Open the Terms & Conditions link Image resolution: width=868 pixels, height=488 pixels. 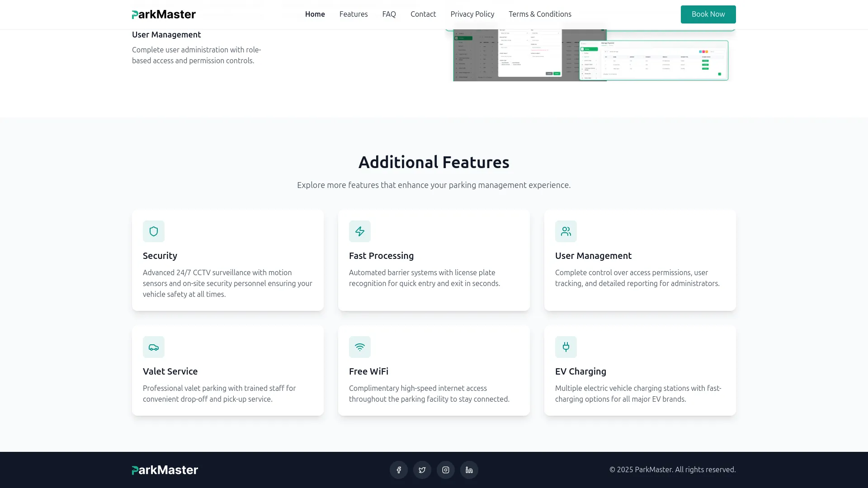(x=540, y=14)
